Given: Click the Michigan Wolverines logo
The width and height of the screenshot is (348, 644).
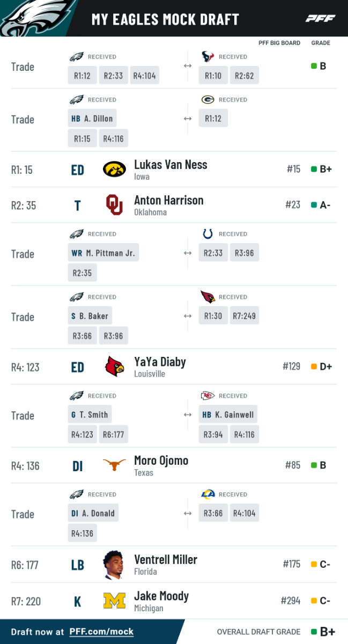Looking at the screenshot, I should [114, 601].
